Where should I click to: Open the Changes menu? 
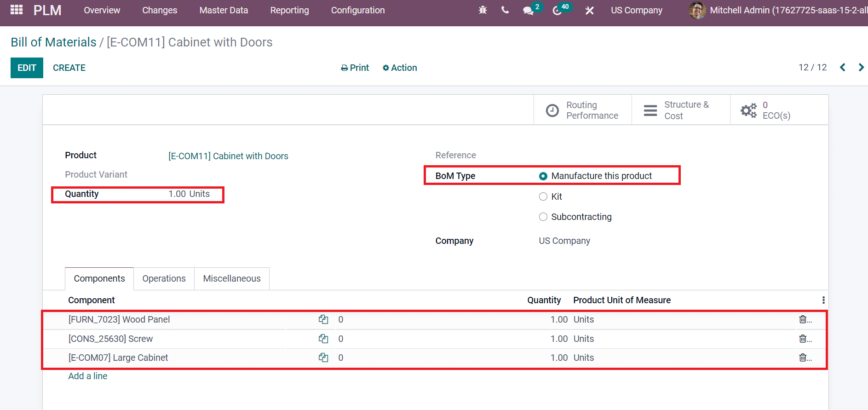click(160, 10)
